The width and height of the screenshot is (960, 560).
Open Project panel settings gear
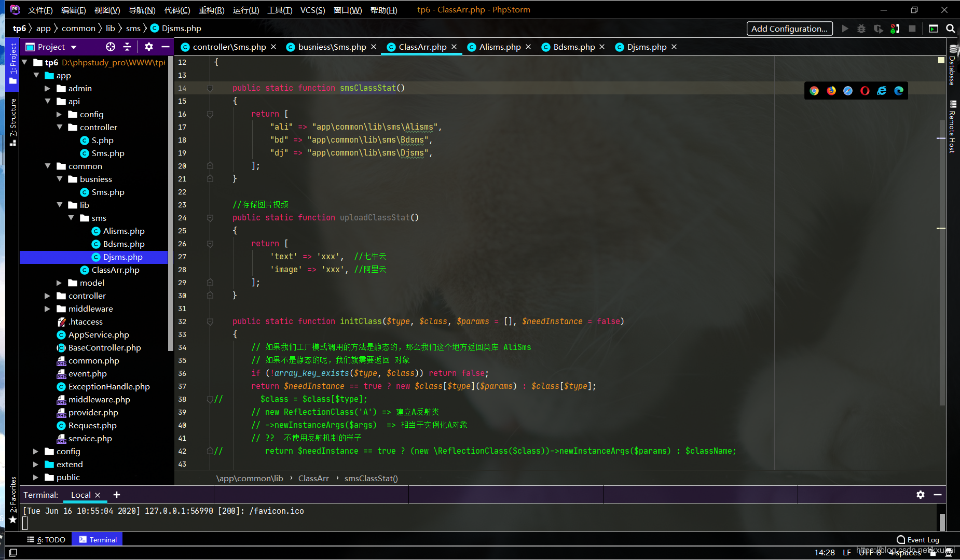point(149,47)
